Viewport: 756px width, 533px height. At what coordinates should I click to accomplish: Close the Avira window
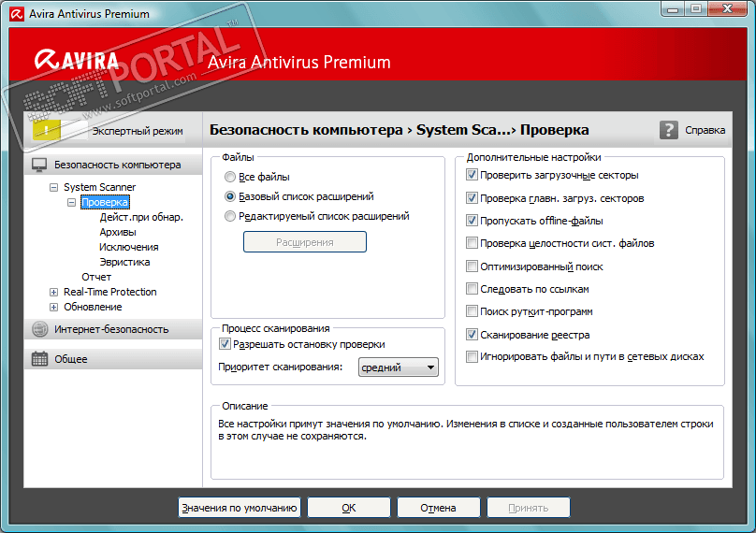click(728, 9)
